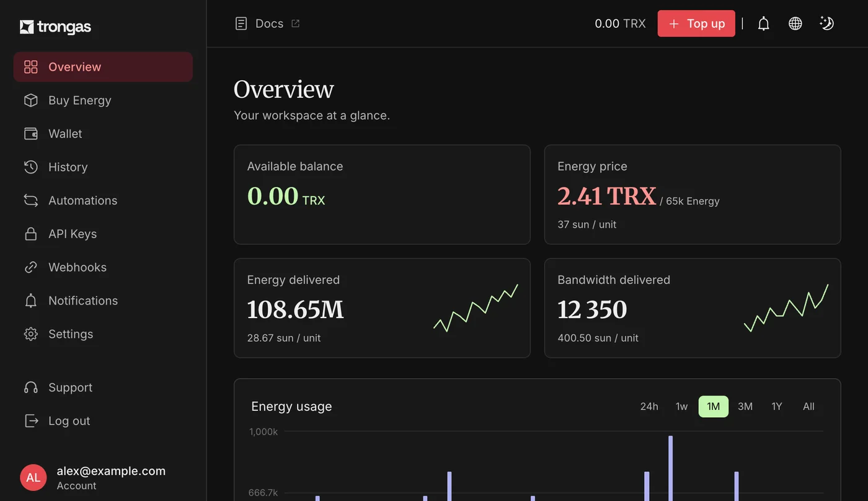Click the Buy Energy cube icon
Viewport: 868px width, 501px height.
point(31,100)
